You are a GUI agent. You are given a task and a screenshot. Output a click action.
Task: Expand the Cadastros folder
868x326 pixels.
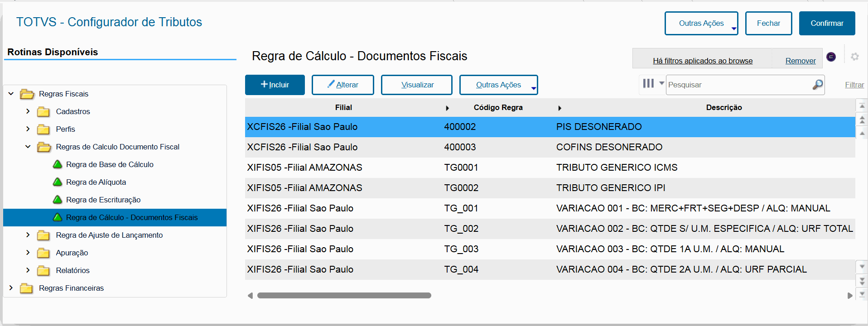[28, 111]
